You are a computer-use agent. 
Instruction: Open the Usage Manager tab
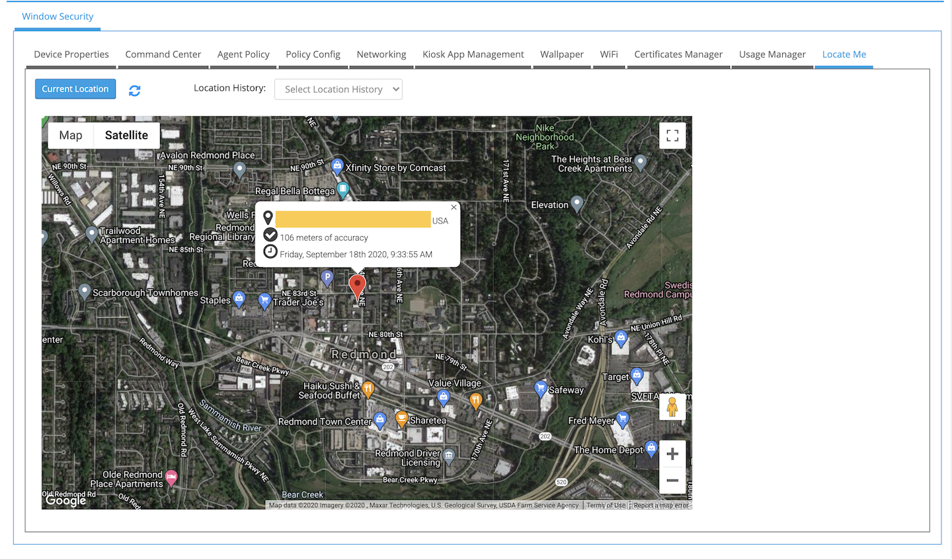click(772, 54)
